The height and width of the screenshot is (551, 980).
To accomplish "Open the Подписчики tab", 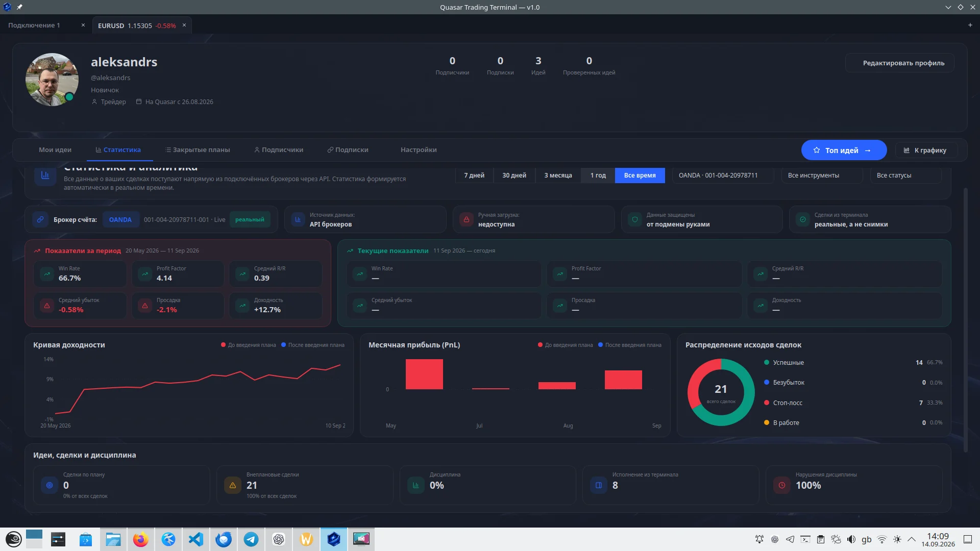I will click(279, 150).
